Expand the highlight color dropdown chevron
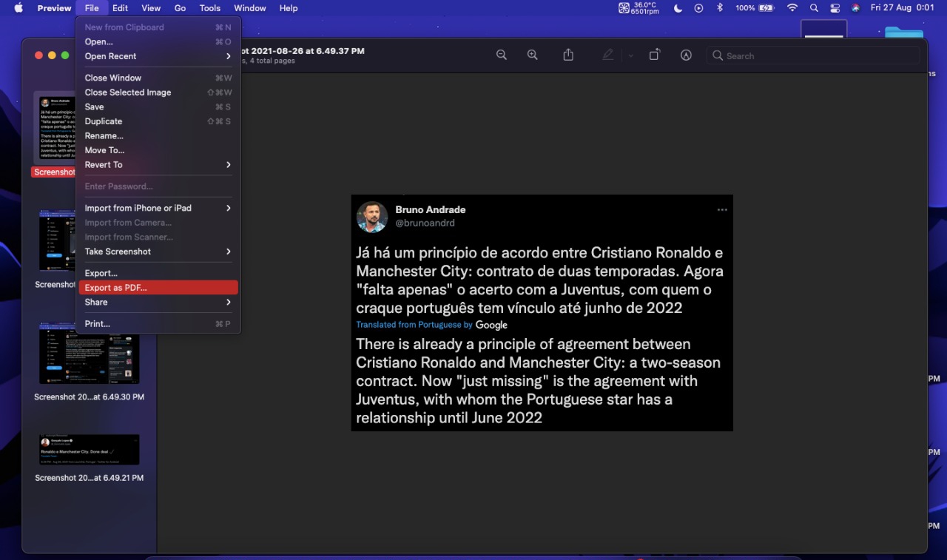This screenshot has height=560, width=947. 631,55
